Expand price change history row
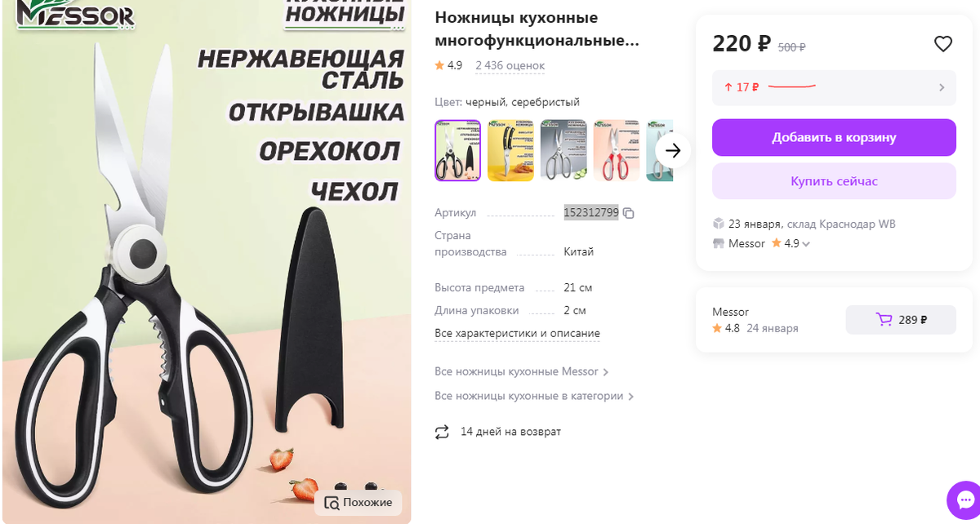980x524 pixels. click(834, 87)
